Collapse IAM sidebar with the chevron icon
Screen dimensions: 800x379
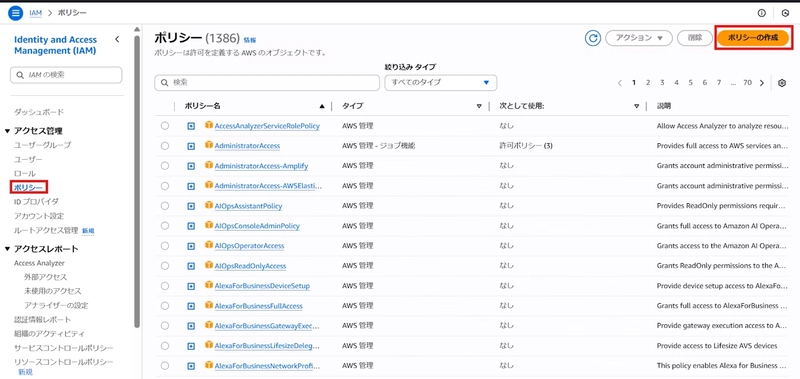[x=117, y=39]
